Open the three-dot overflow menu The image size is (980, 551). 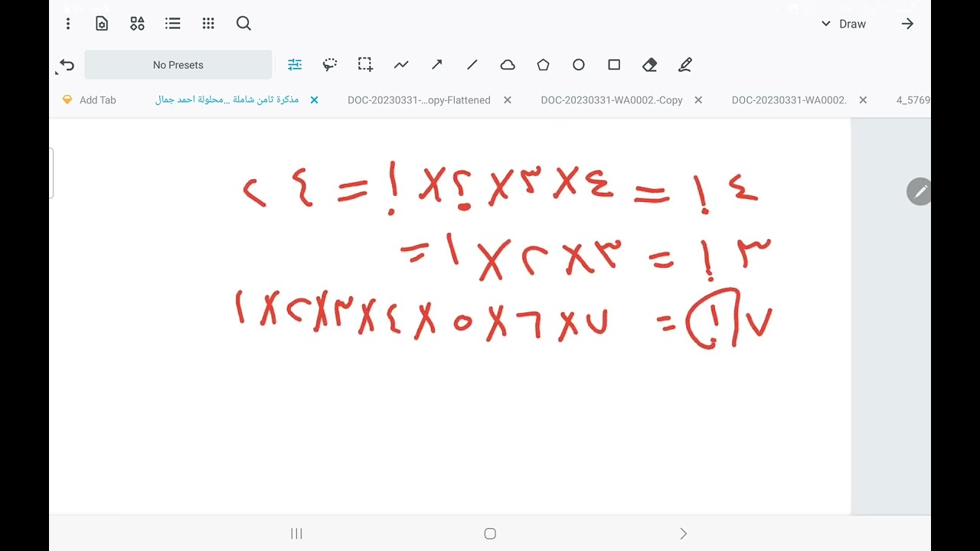pos(68,24)
